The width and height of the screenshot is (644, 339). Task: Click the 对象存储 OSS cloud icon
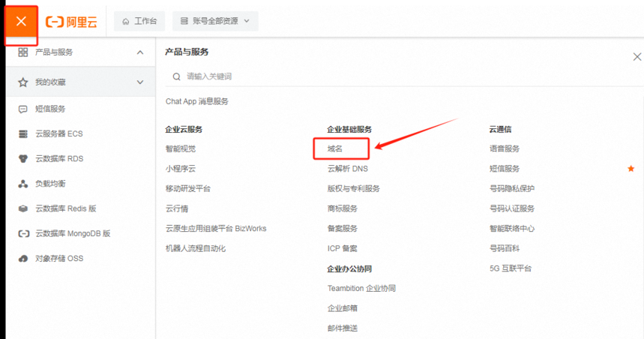pyautogui.click(x=23, y=259)
